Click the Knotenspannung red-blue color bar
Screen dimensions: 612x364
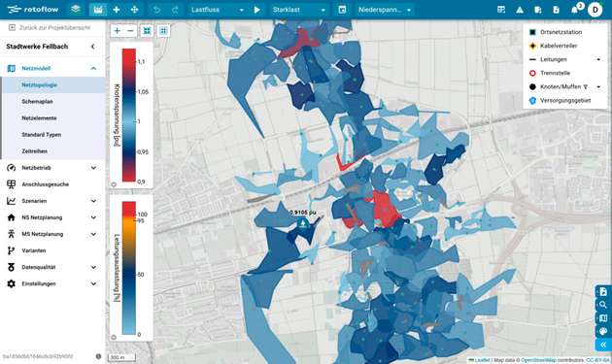[129, 116]
